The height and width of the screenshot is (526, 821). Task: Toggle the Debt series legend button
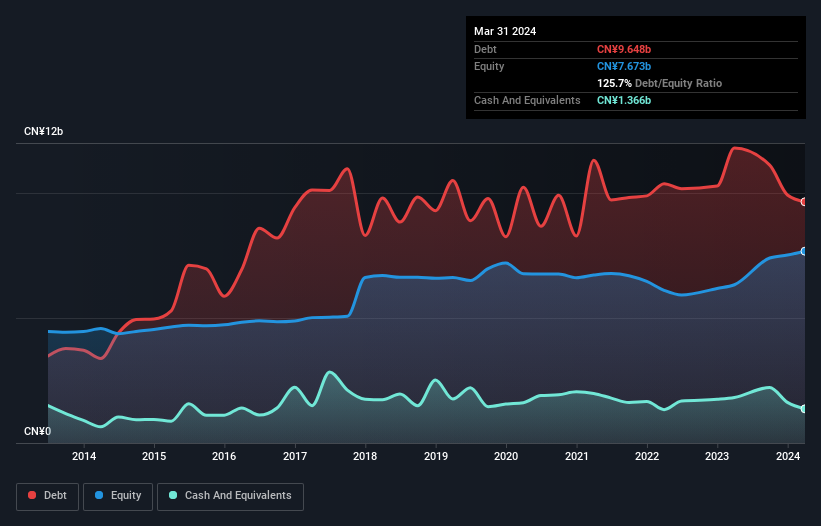[x=48, y=496]
